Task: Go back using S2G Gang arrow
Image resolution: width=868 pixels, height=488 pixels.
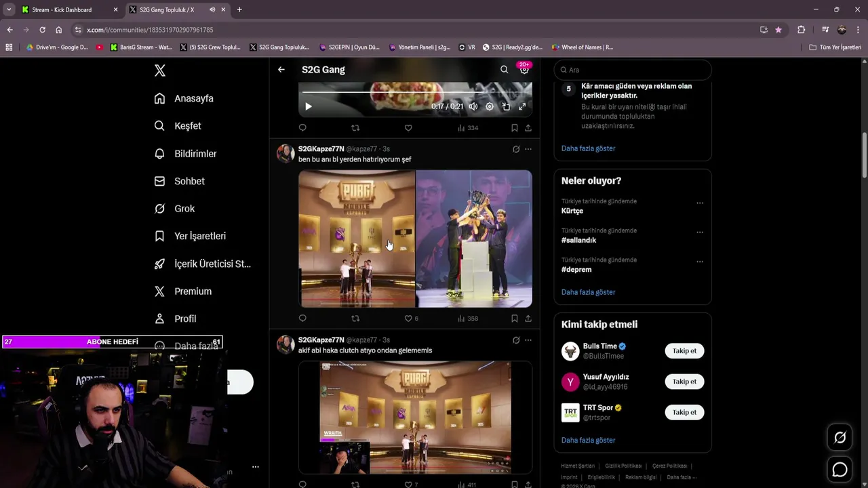Action: coord(281,69)
